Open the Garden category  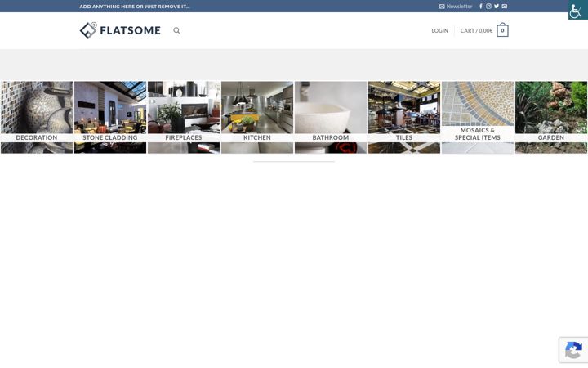click(551, 117)
